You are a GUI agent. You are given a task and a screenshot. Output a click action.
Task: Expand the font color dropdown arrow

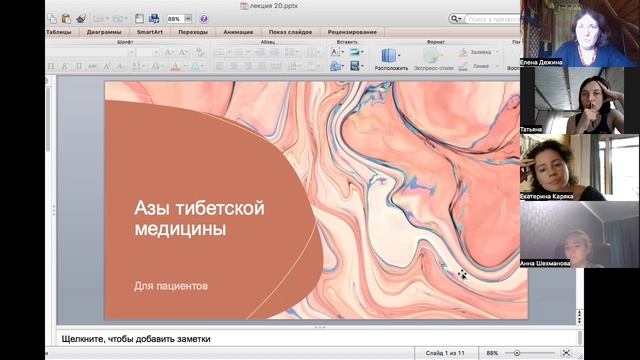coord(185,66)
